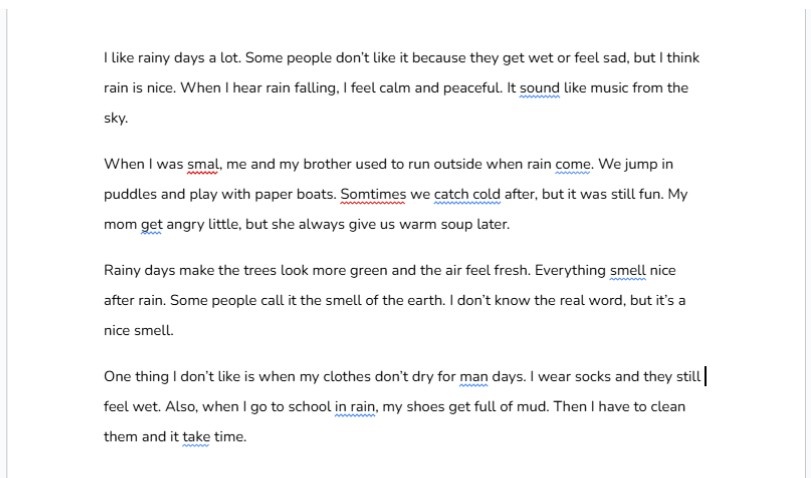The image size is (811, 478).
Task: Click the word "Rainy" starting third paragraph
Action: [122, 271]
